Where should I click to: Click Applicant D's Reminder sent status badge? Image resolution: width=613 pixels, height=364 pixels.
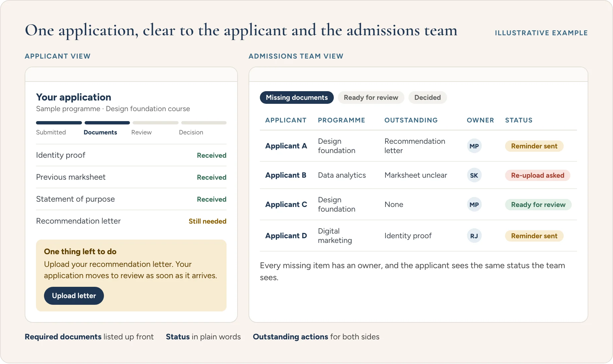point(534,236)
